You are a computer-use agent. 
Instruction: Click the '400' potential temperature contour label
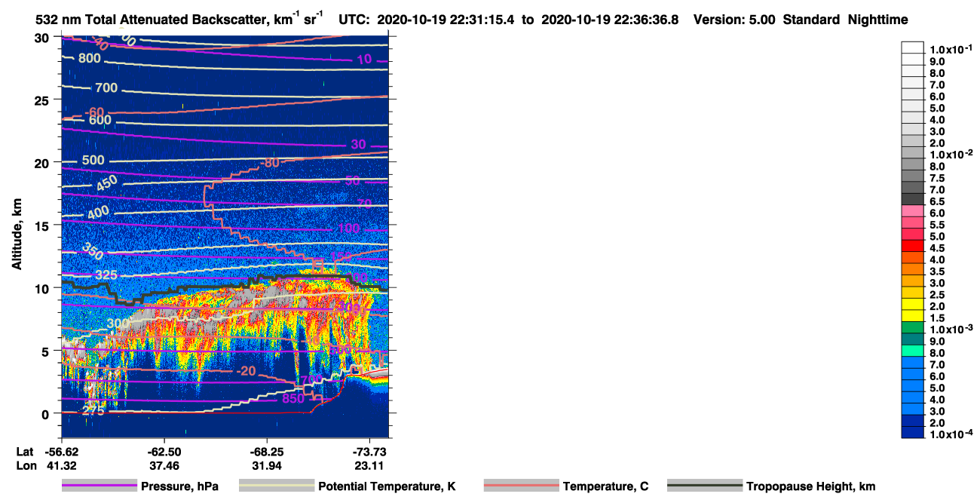(x=99, y=213)
